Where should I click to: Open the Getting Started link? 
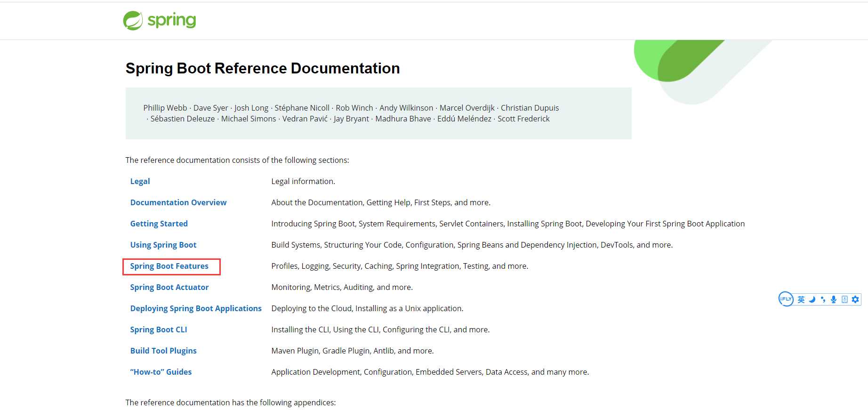tap(159, 224)
